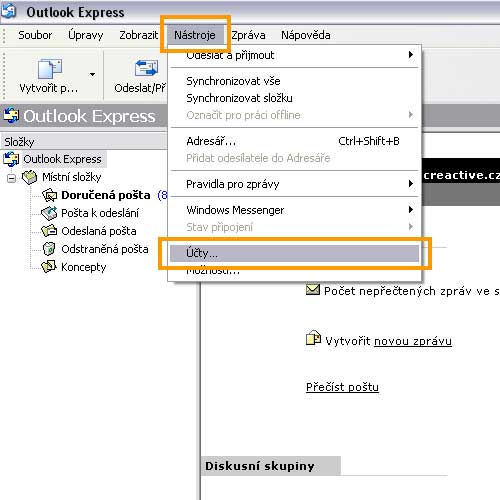Expand Windows Messenger submenu
This screenshot has width=500, height=500.
(x=294, y=210)
